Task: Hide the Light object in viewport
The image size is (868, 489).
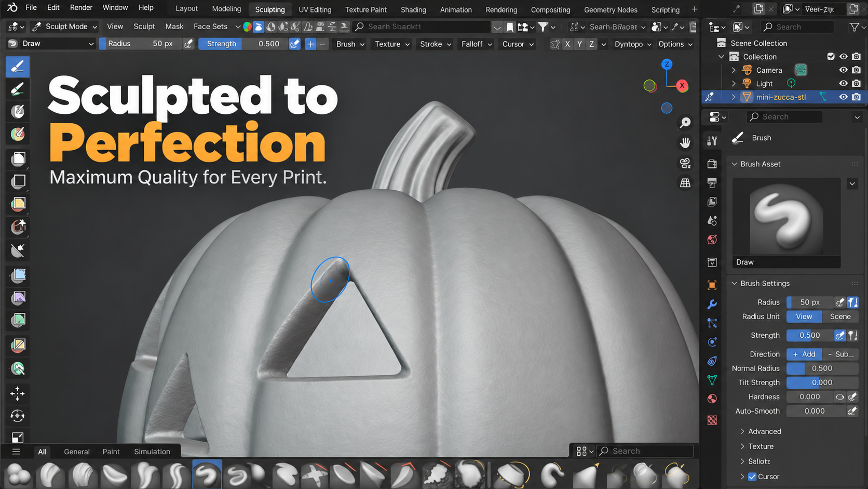Action: click(843, 83)
